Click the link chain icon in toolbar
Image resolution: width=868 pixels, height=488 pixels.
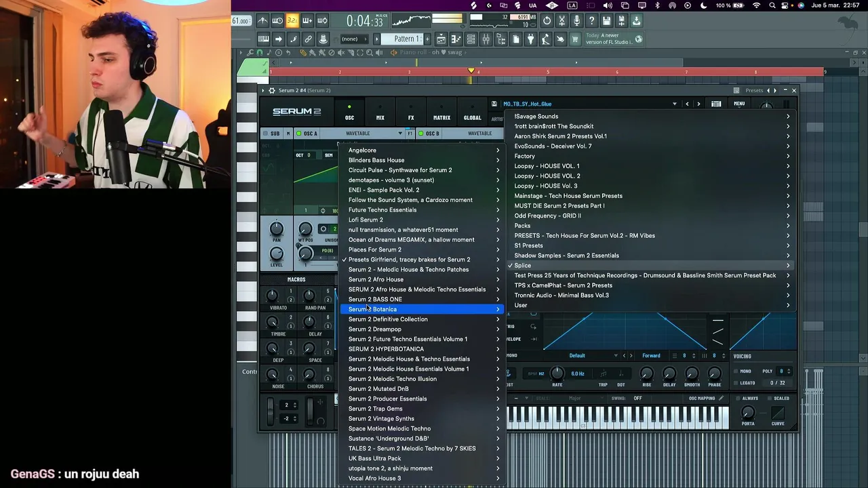[x=308, y=39]
